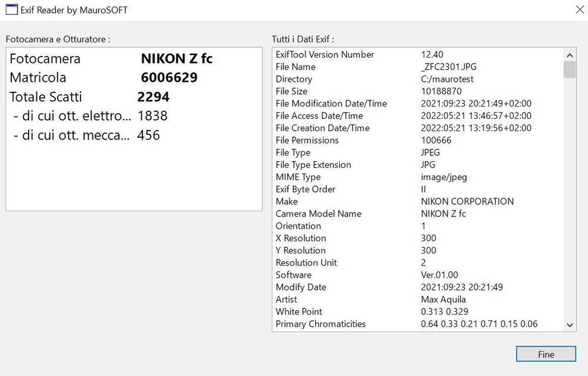Viewport: 588px width, 376px height.
Task: Click the 'Tutti i Dati Exif' heading
Action: coord(303,39)
